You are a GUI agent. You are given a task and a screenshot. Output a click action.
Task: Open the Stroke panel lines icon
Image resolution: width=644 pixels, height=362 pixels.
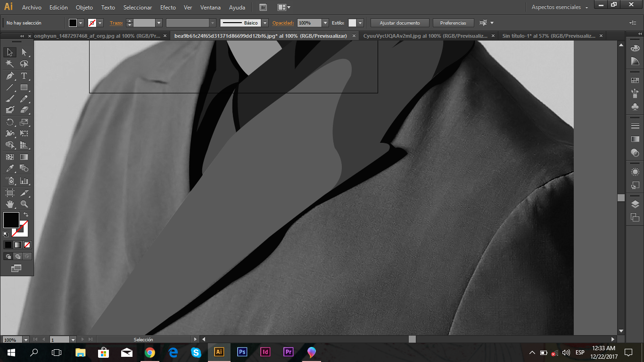(635, 126)
